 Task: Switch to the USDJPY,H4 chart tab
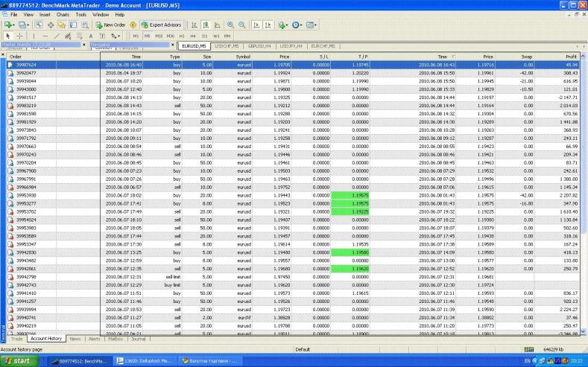(291, 46)
